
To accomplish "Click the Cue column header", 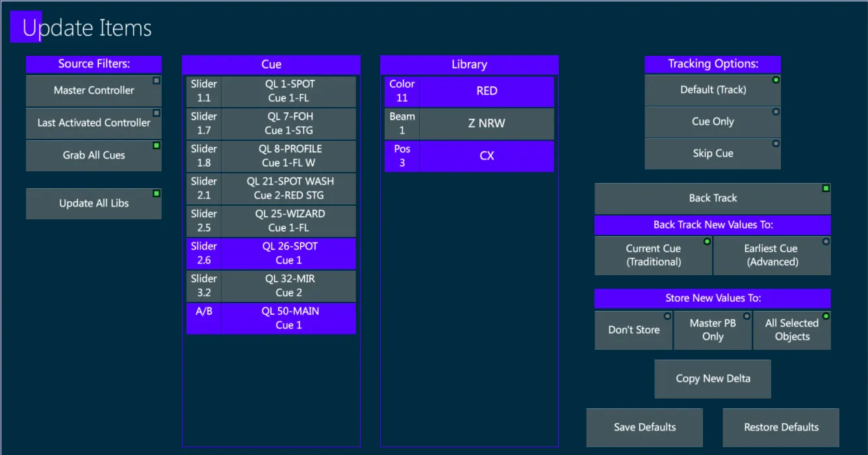I will 271,64.
